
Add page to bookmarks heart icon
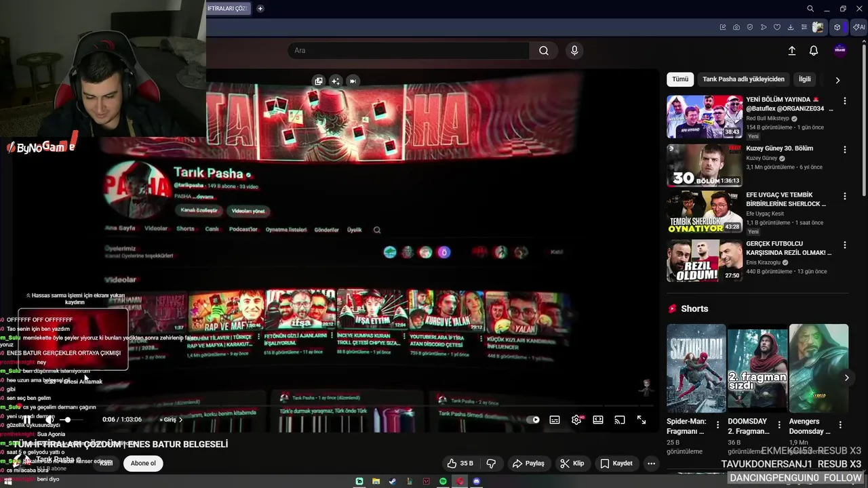(777, 27)
